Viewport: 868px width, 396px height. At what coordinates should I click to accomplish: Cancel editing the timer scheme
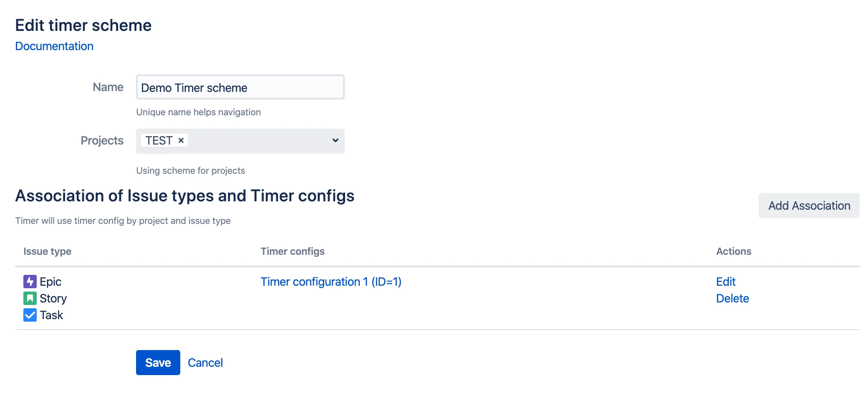[205, 363]
